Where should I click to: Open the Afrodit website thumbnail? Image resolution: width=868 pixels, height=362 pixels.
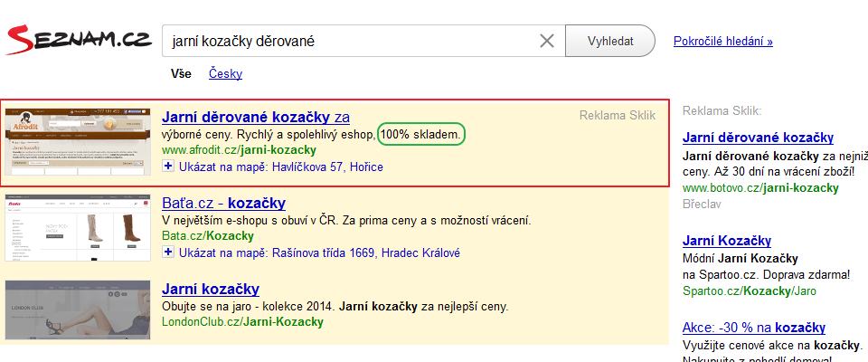[x=78, y=141]
